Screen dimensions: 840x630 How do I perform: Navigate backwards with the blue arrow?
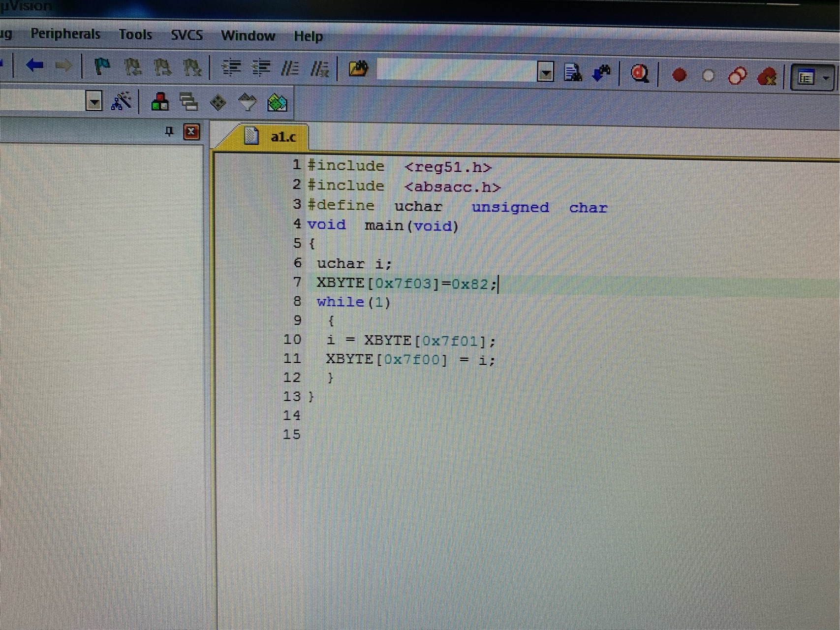pos(34,64)
